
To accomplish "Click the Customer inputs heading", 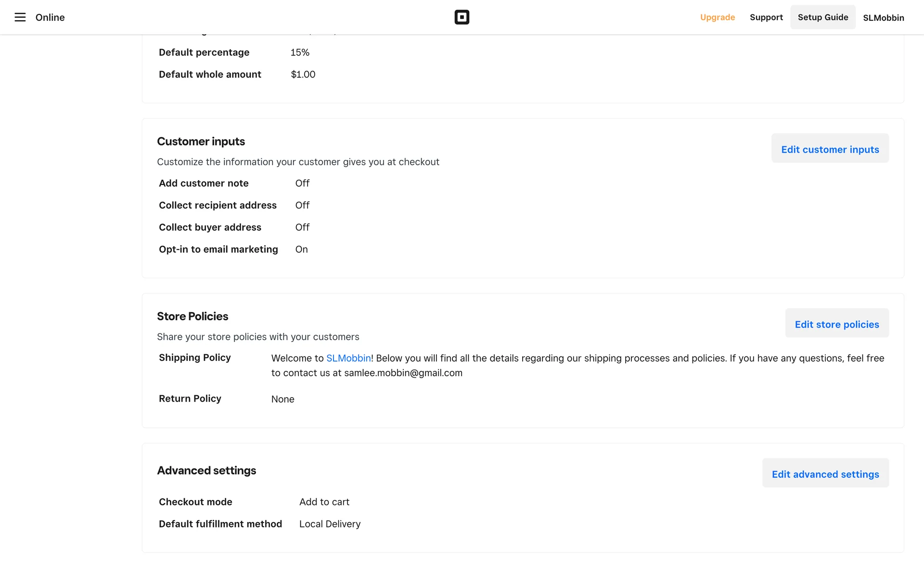I will (201, 142).
